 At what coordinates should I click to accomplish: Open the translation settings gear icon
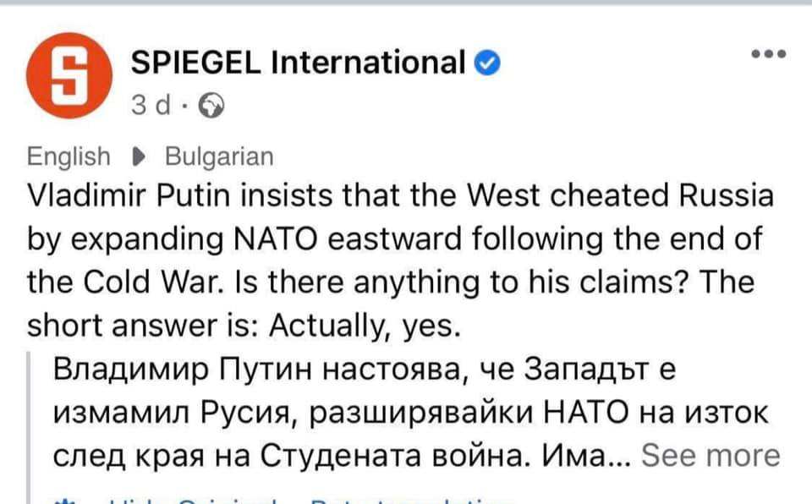point(65,501)
